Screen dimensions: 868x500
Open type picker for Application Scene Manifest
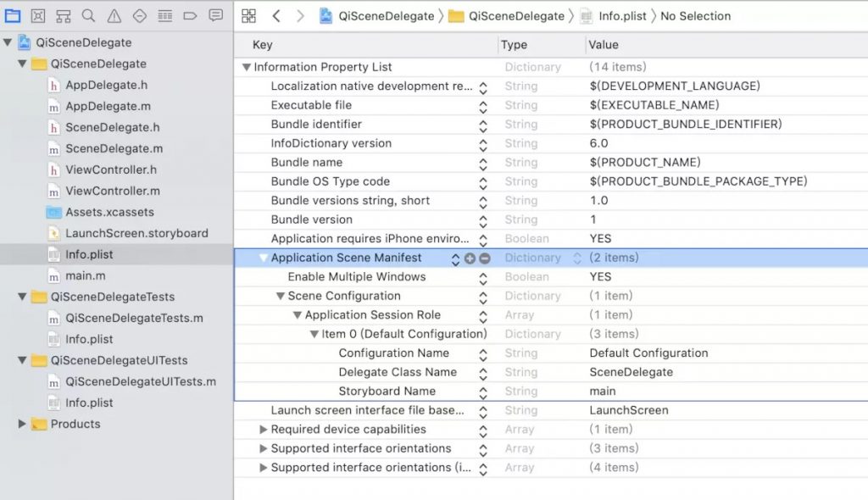click(x=576, y=258)
